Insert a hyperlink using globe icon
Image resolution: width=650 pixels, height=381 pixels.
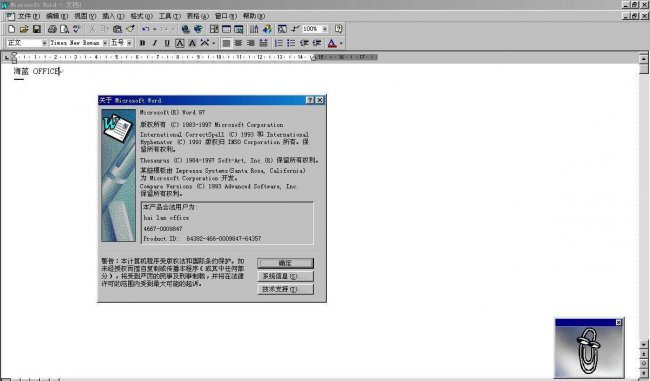click(185, 29)
